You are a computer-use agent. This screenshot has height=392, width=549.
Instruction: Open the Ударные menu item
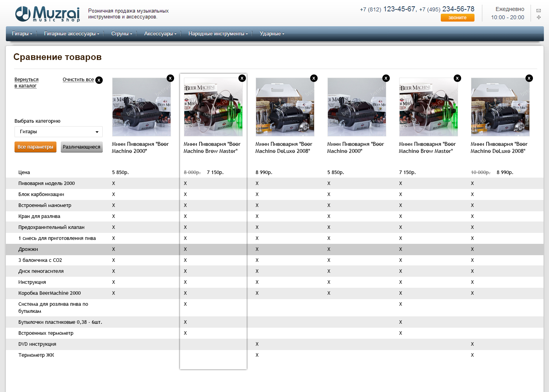click(x=272, y=34)
